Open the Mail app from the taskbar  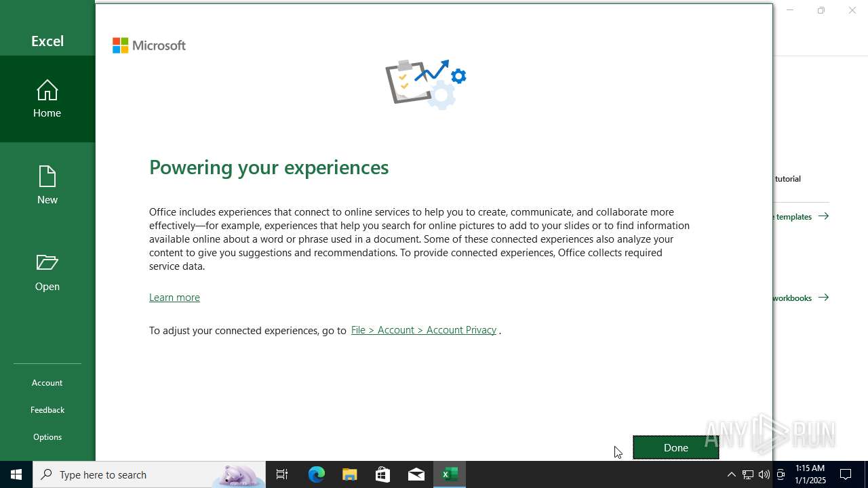pyautogui.click(x=416, y=474)
